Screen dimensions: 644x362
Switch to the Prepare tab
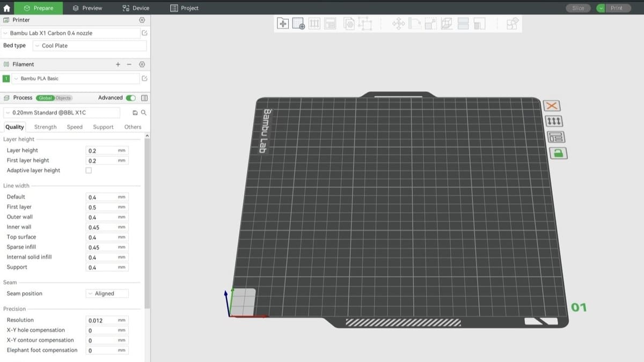(x=38, y=8)
